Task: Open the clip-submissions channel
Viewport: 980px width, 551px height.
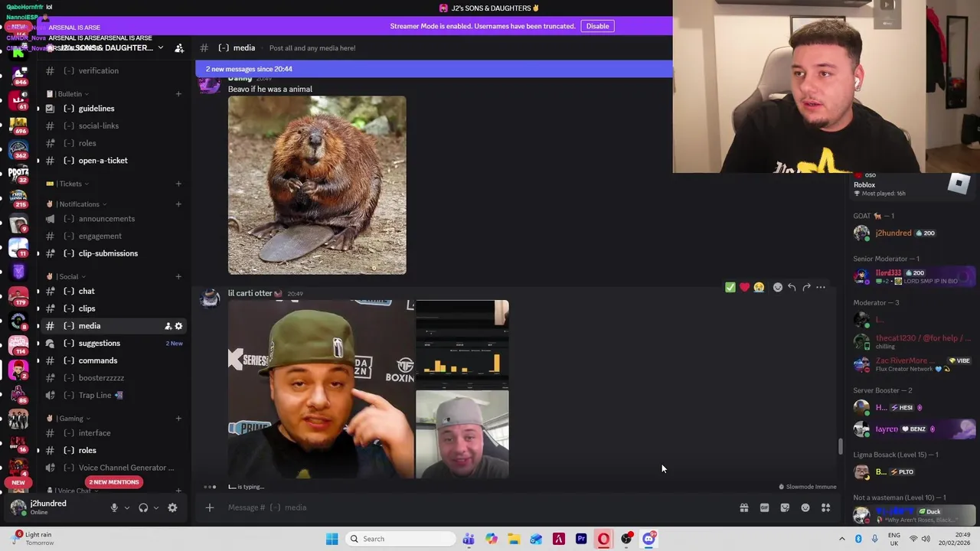Action: [113, 253]
